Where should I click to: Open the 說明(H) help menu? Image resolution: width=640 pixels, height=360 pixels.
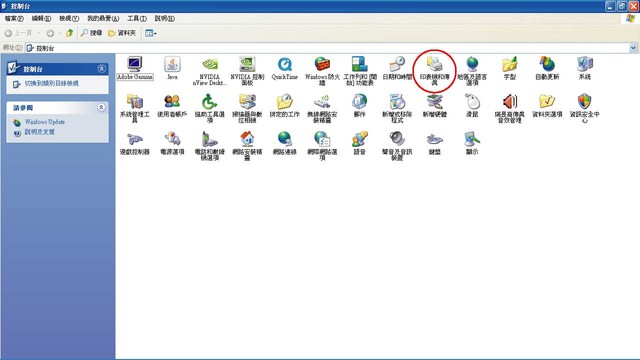tap(165, 19)
